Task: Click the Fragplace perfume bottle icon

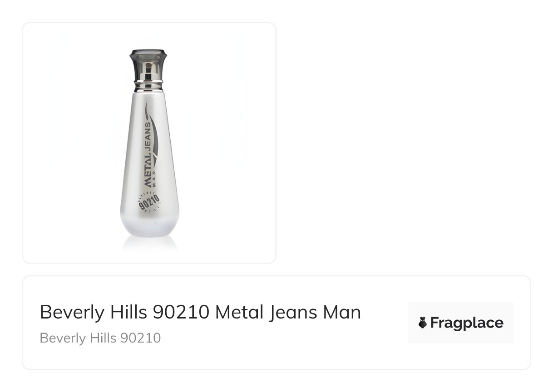Action: 423,323
